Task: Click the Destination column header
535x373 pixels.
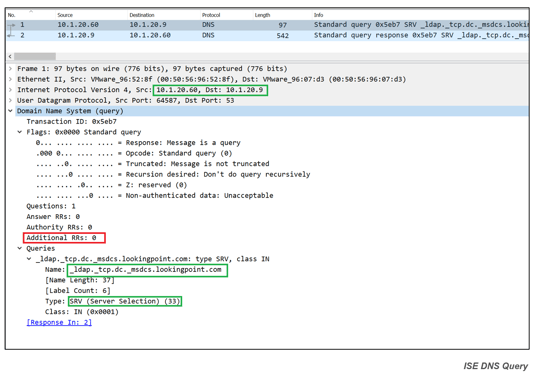Action: (142, 15)
